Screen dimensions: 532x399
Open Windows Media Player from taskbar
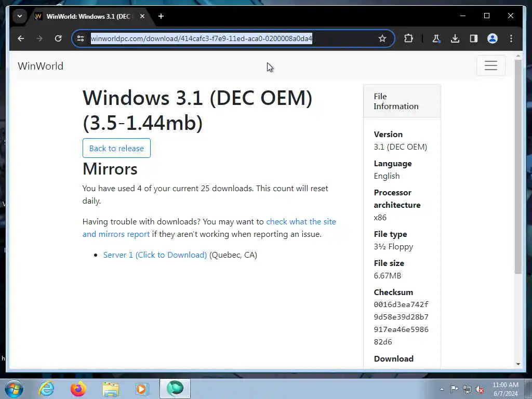[142, 389]
